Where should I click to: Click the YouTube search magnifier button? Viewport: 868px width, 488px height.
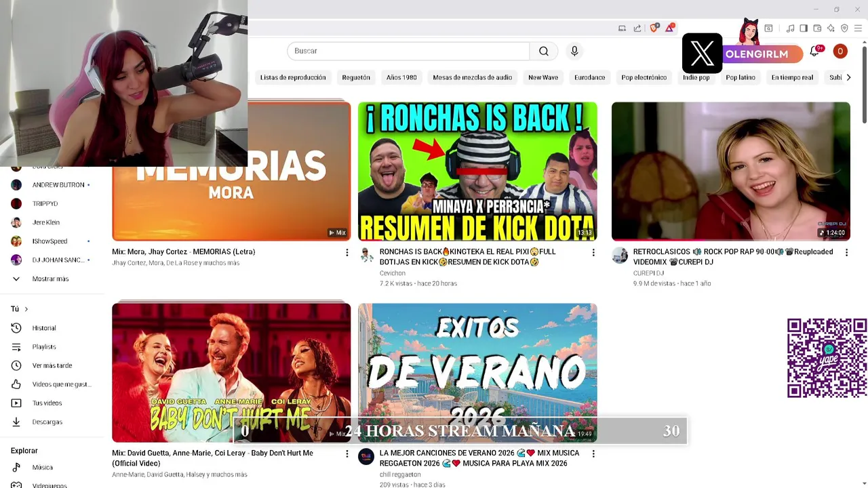click(544, 51)
